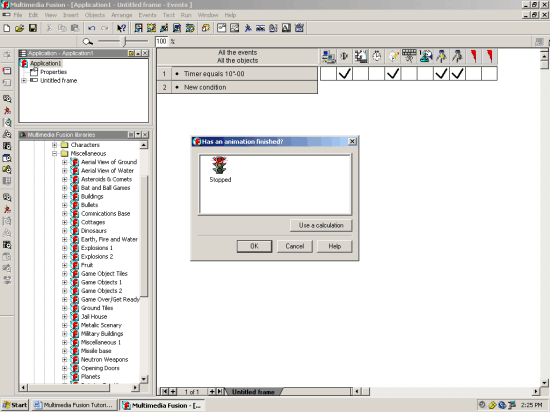The height and width of the screenshot is (413, 551).
Task: Click the magnifier zoom icon
Action: pos(87,42)
